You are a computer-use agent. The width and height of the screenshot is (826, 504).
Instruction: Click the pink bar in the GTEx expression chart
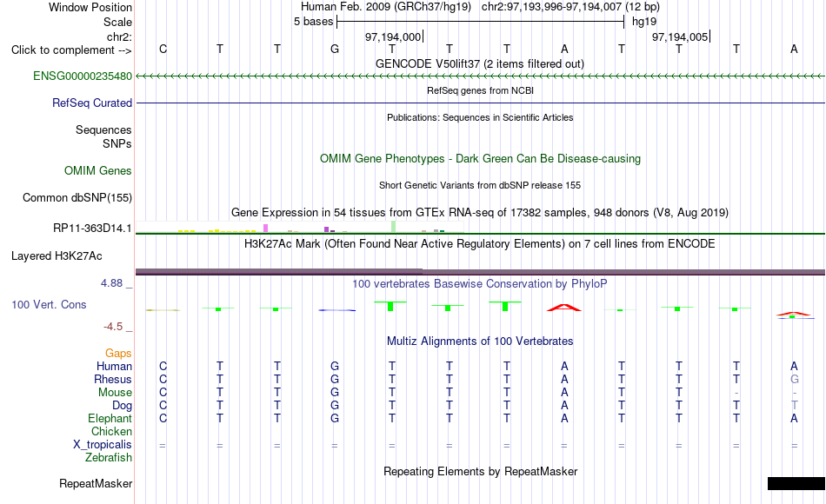point(265,228)
